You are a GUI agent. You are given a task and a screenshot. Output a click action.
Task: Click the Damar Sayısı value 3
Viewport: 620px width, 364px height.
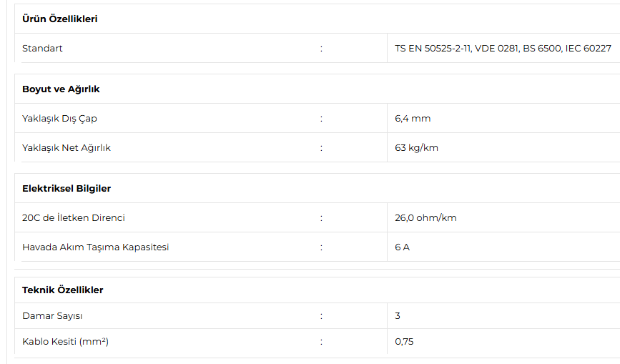(398, 316)
